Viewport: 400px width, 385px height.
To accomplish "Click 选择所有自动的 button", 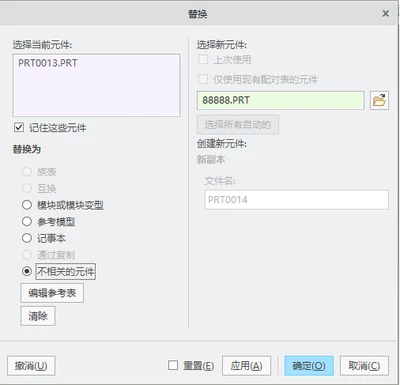I will pyautogui.click(x=238, y=125).
